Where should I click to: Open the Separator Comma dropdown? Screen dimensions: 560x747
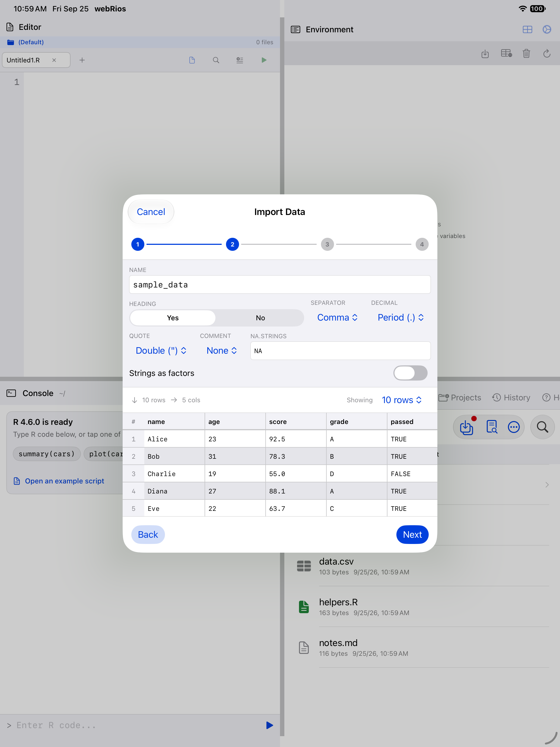tap(337, 317)
